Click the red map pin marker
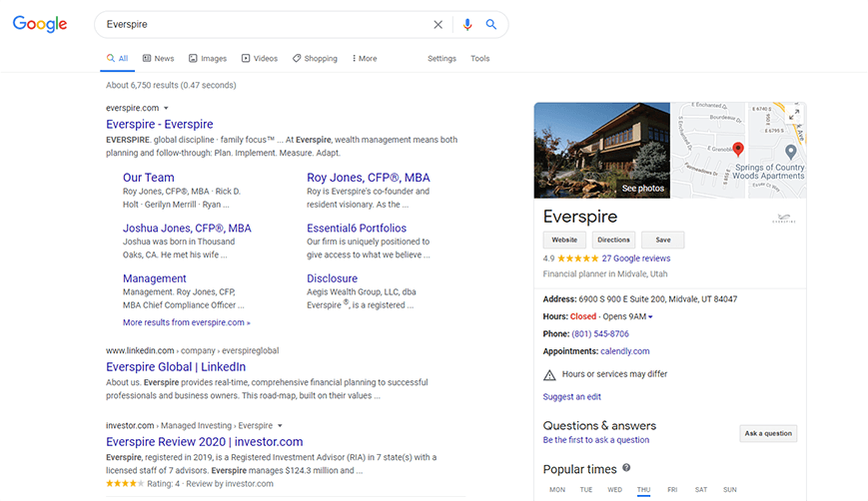Screen dimensions: 868x501 pos(738,150)
